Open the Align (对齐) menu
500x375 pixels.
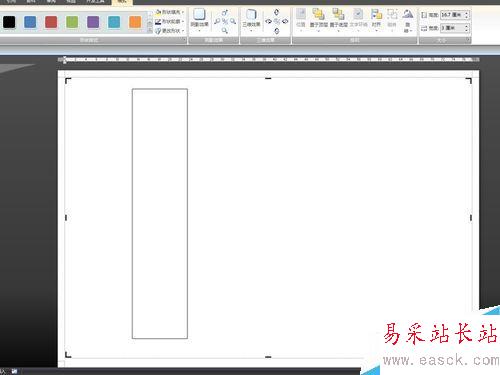pos(376,19)
